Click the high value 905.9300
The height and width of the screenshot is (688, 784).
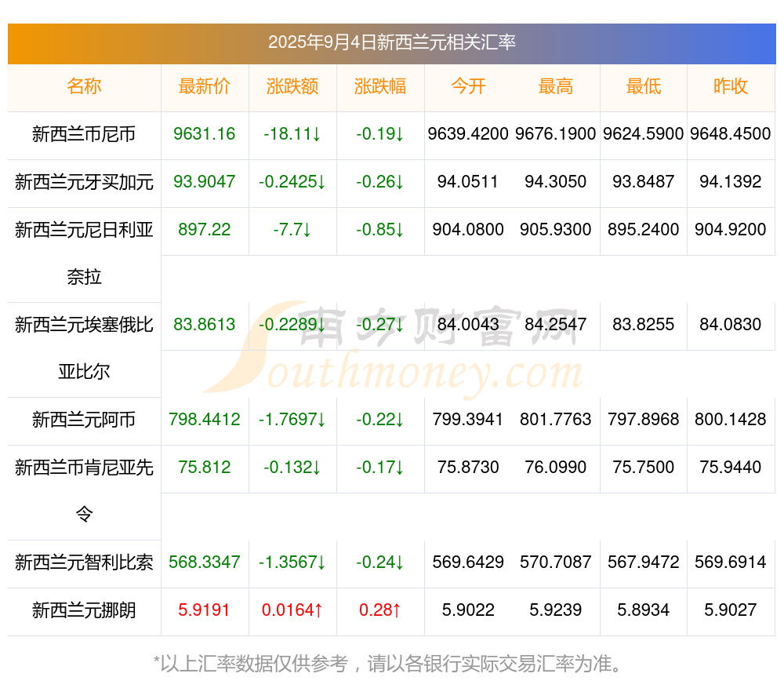556,230
